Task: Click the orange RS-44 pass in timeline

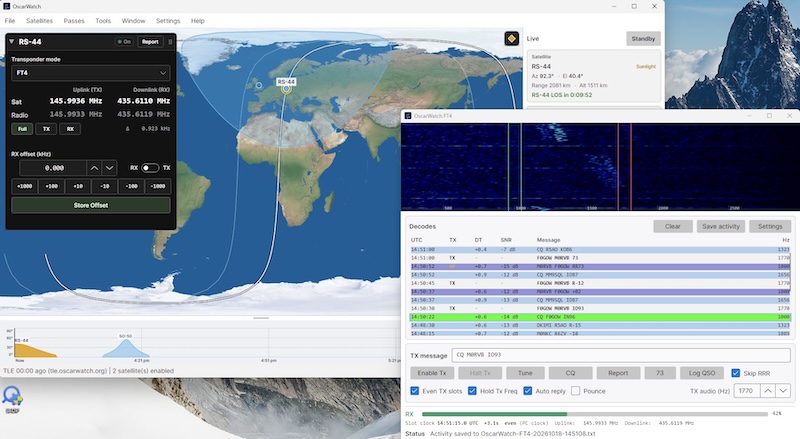Action: tap(35, 350)
